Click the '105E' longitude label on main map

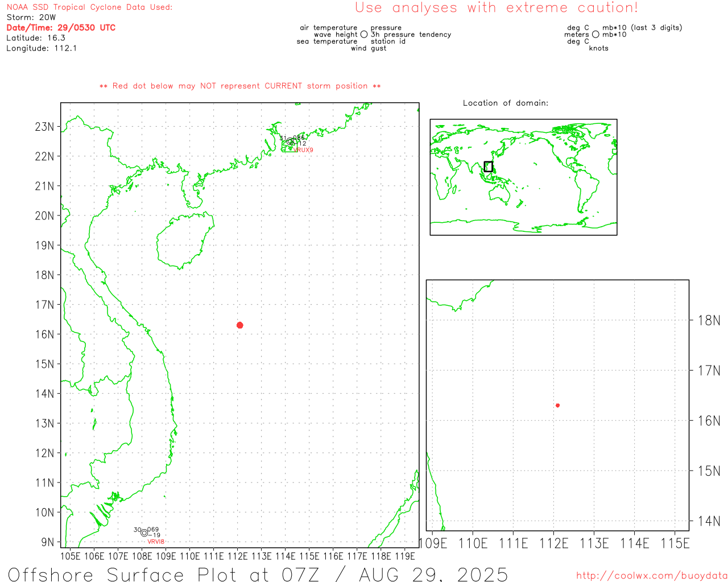[71, 556]
